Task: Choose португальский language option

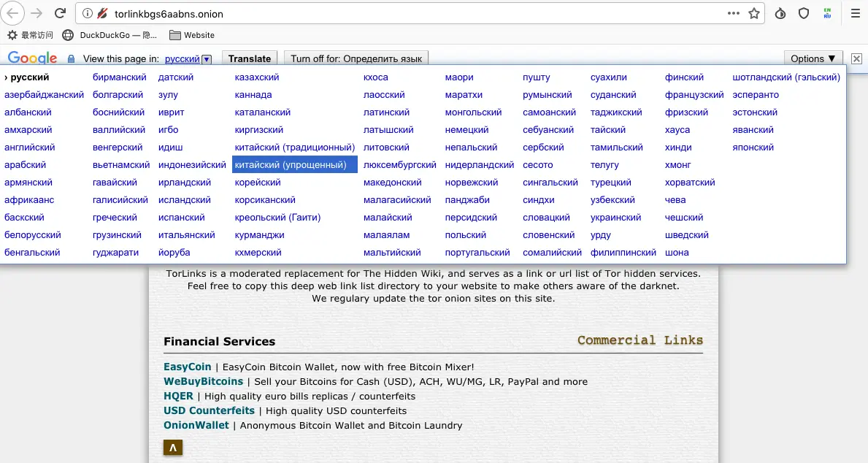Action: [x=477, y=252]
